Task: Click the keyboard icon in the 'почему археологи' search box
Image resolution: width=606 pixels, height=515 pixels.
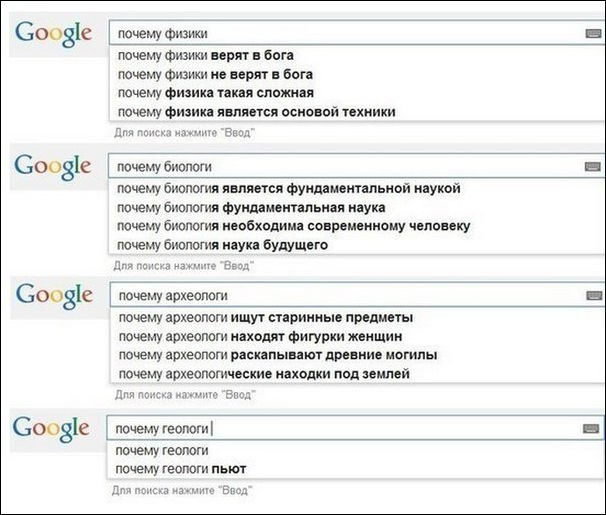Action: tap(591, 296)
